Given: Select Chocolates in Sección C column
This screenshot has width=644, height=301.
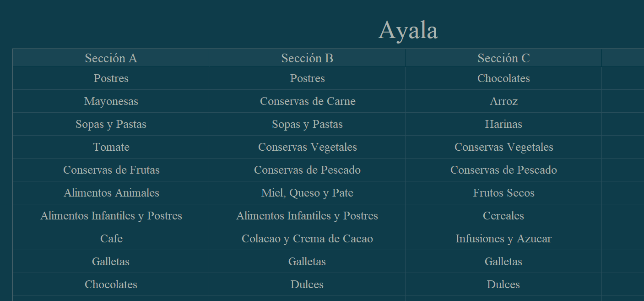Looking at the screenshot, I should coord(503,78).
